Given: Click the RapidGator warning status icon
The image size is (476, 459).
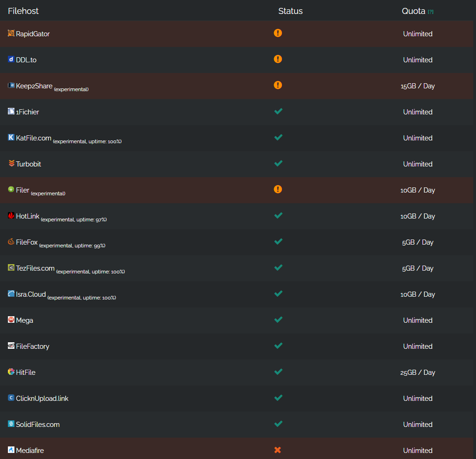Looking at the screenshot, I should [x=278, y=33].
